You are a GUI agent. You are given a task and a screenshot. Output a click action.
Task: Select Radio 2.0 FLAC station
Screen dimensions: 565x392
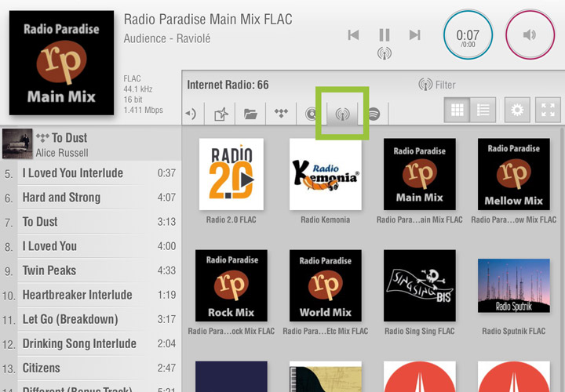[x=231, y=174]
